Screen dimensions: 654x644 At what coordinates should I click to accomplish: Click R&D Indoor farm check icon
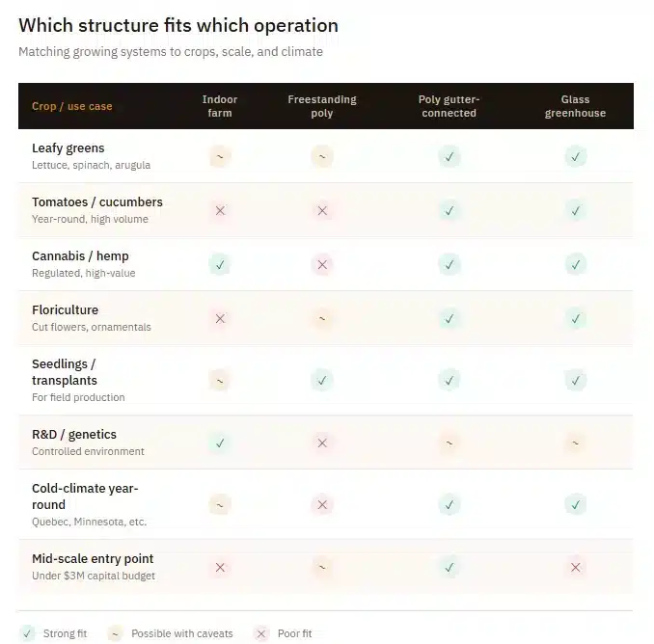220,443
